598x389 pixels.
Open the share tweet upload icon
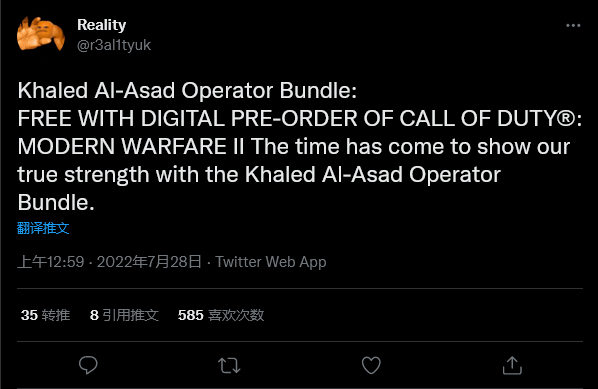point(512,365)
